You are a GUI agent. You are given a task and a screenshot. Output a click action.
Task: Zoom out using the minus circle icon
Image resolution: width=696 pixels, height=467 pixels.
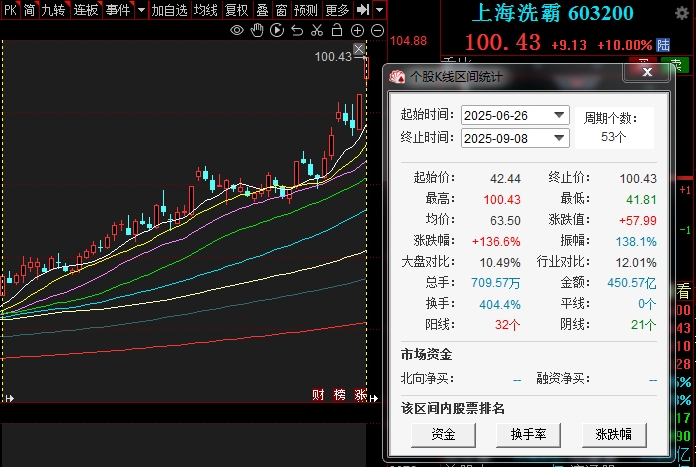[x=377, y=31]
